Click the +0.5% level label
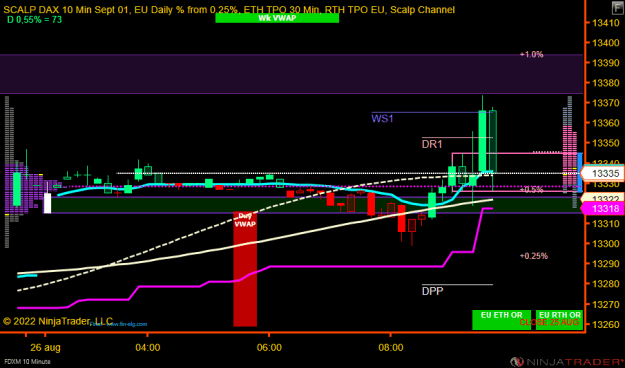Image resolution: width=625 pixels, height=368 pixels. click(x=531, y=190)
